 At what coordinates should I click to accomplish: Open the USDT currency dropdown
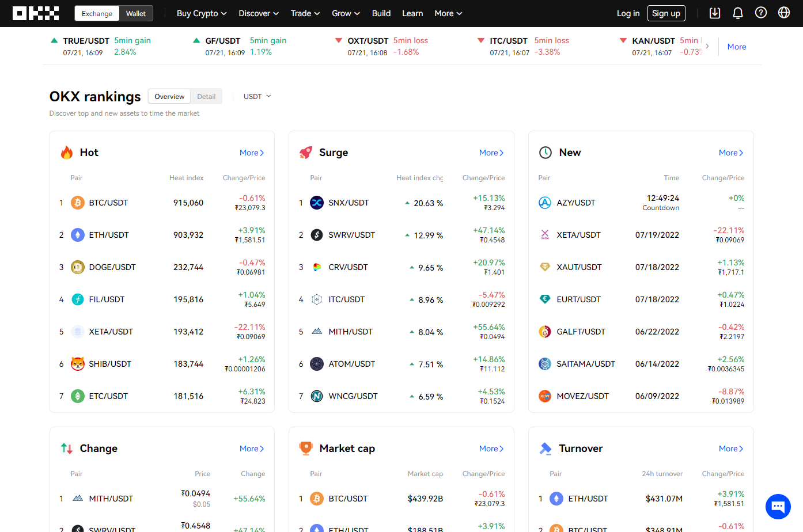pyautogui.click(x=257, y=96)
